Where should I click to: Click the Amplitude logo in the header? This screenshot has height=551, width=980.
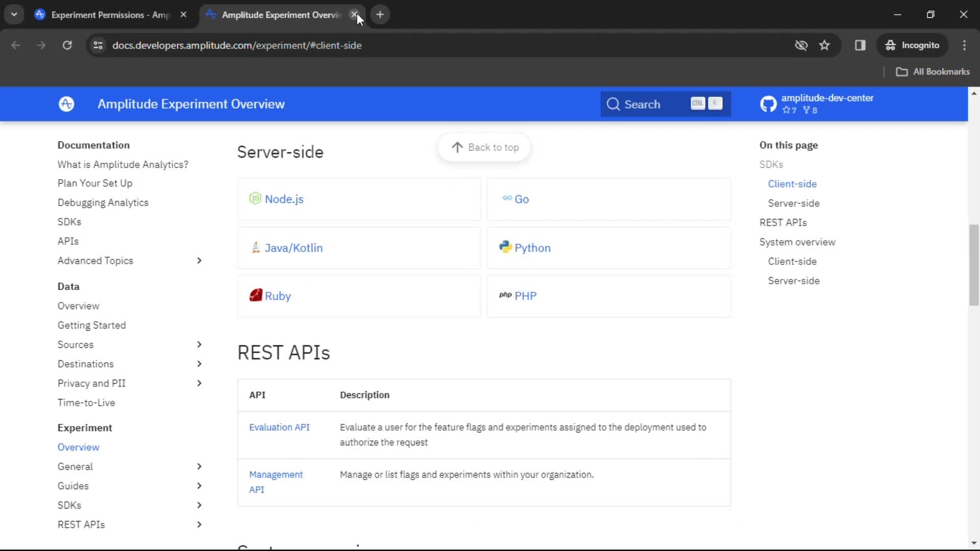point(66,104)
